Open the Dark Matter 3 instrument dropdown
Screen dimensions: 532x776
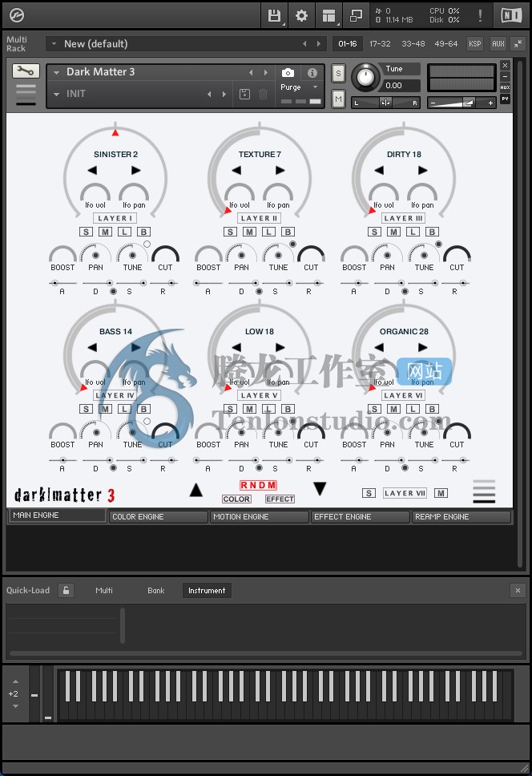click(x=56, y=72)
